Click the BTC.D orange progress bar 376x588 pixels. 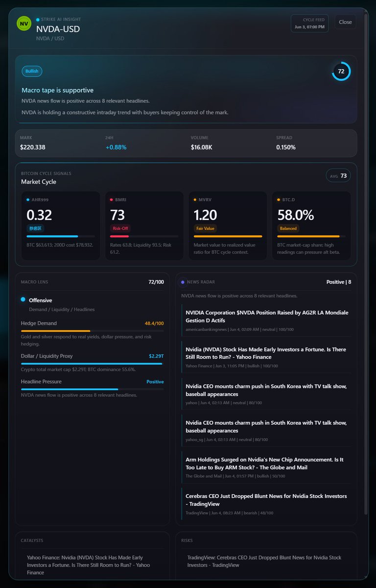(x=312, y=236)
